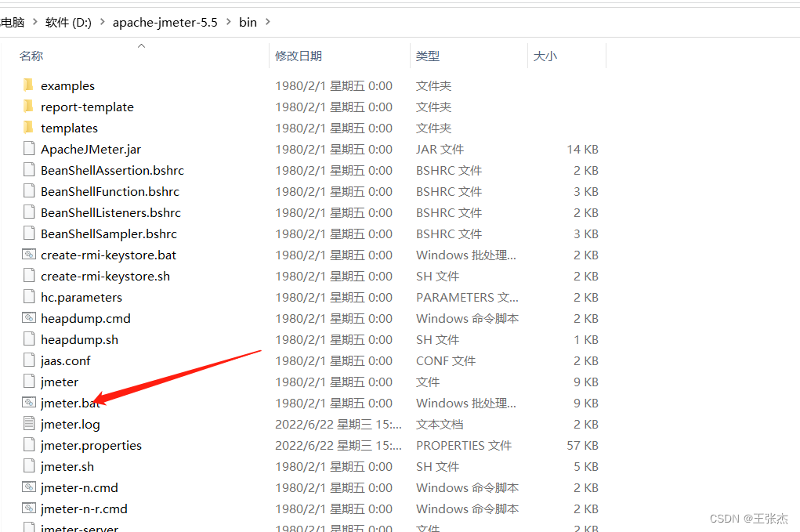This screenshot has height=532, width=800.
Task: Select the jaas.conf file icon
Action: (x=29, y=360)
